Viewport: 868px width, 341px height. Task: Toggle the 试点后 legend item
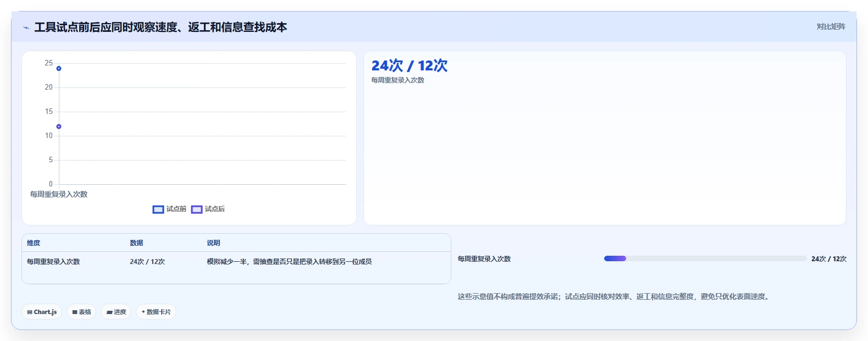208,209
